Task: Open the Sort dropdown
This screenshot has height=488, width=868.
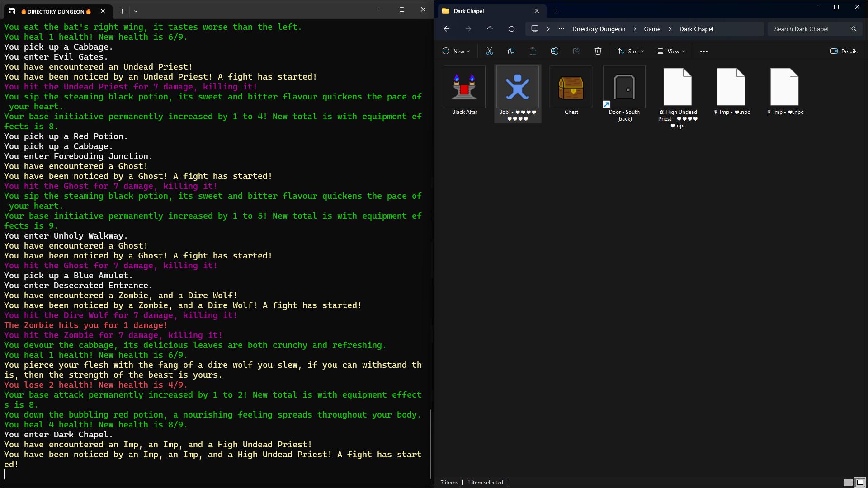Action: pyautogui.click(x=630, y=51)
